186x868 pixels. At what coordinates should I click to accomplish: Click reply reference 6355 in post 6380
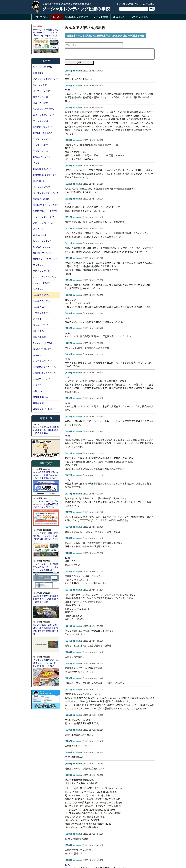pos(68,76)
